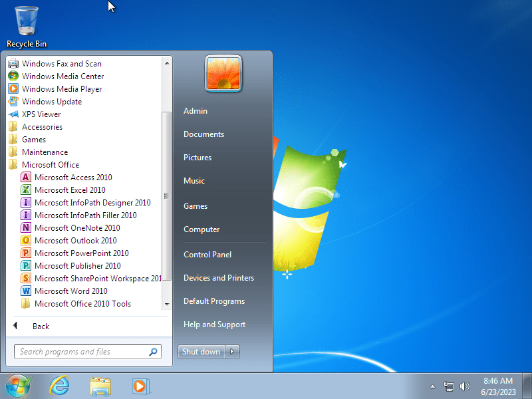Viewport: 532px width, 399px height.
Task: Open Music from Start menu
Action: click(x=194, y=180)
